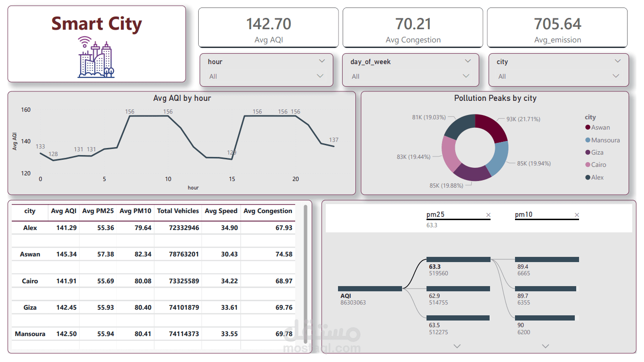This screenshot has height=362, width=644.
Task: Select the Aswan legend marker
Action: pos(588,127)
